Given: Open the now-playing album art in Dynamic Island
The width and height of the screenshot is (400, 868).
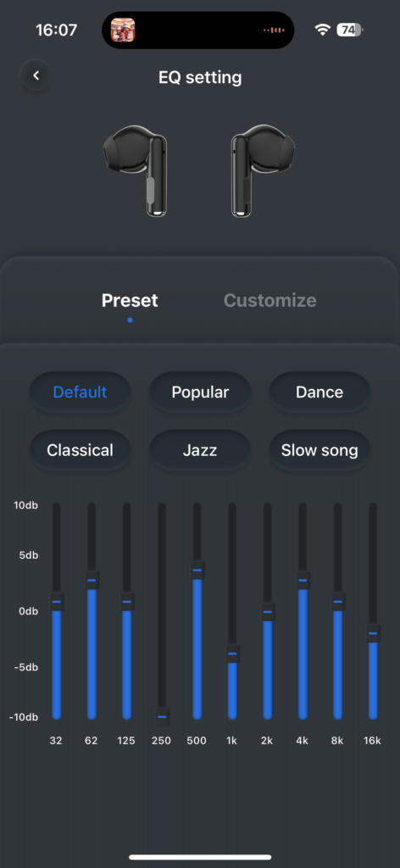Looking at the screenshot, I should [123, 30].
